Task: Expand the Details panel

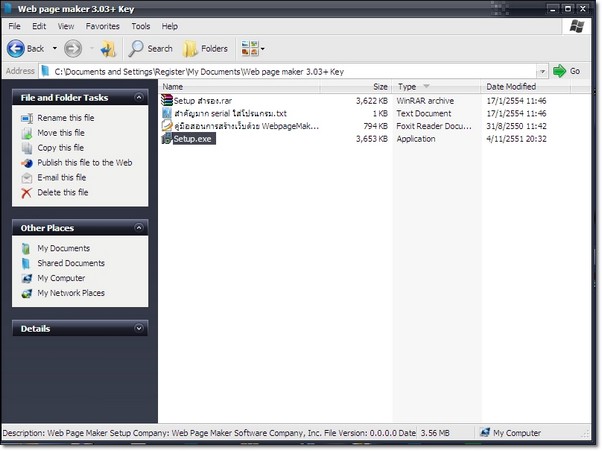Action: tap(139, 329)
